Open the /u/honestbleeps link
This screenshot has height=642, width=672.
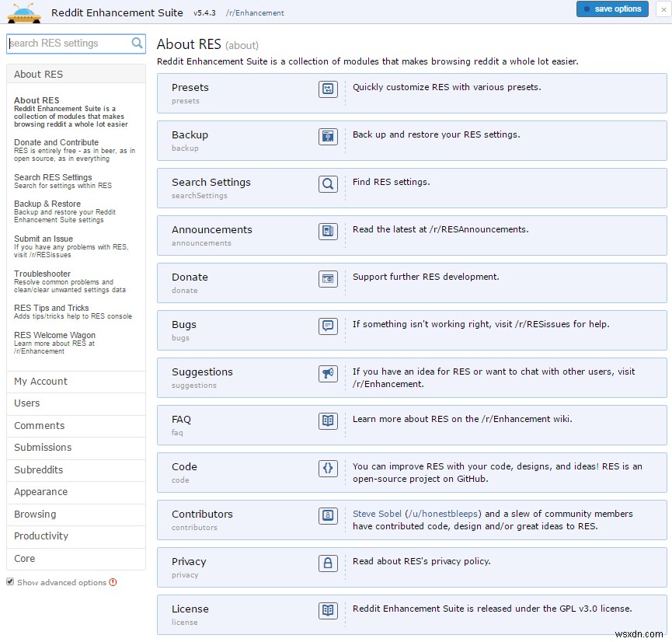[x=443, y=514]
